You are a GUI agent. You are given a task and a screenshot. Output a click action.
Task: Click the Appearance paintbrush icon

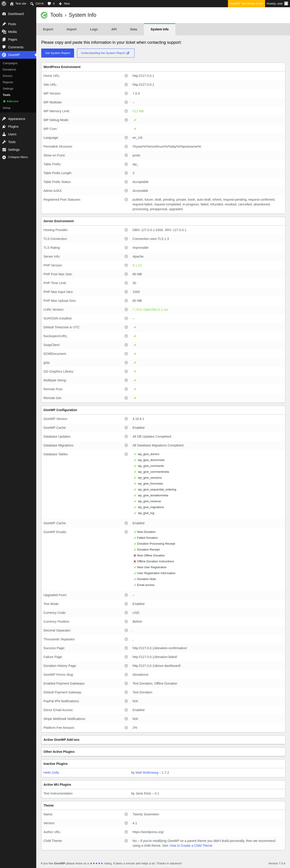pos(4,119)
